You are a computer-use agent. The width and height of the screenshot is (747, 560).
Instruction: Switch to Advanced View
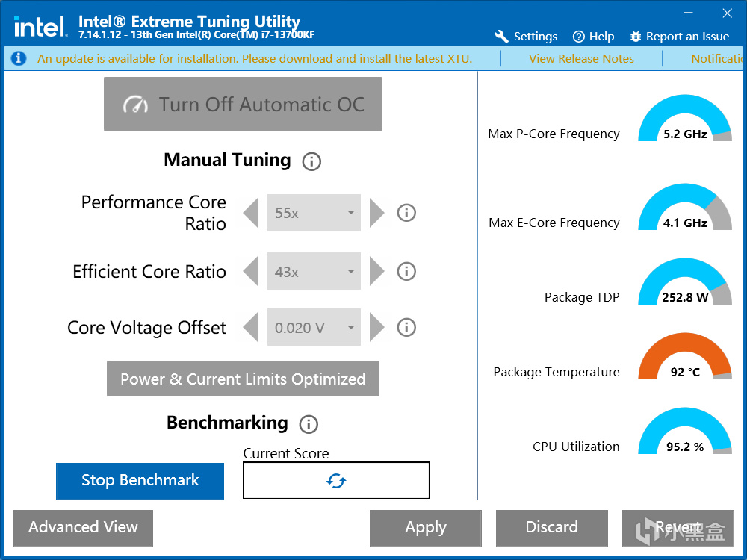pyautogui.click(x=83, y=528)
